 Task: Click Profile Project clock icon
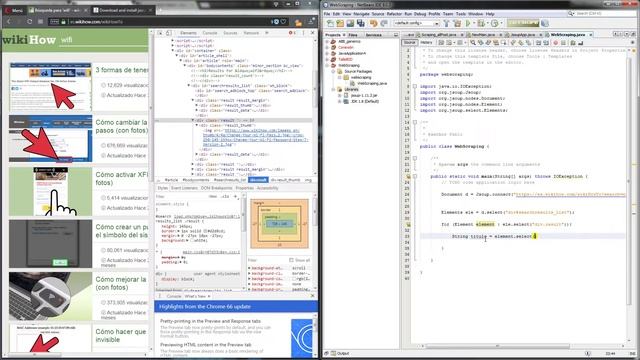click(x=495, y=24)
